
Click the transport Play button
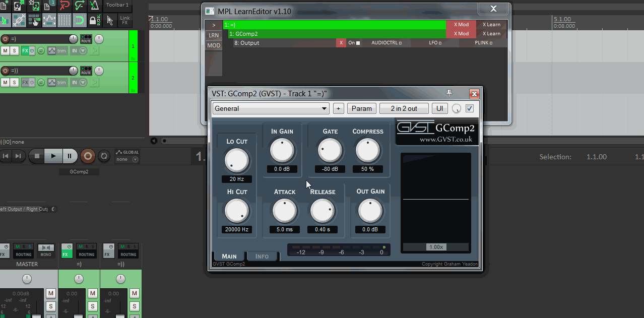point(53,156)
